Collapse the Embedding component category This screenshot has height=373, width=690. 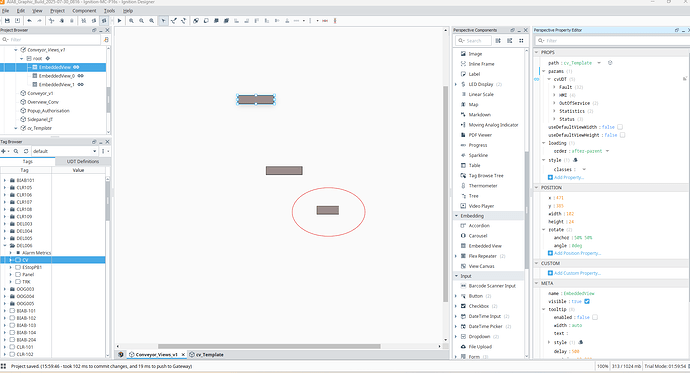point(456,216)
